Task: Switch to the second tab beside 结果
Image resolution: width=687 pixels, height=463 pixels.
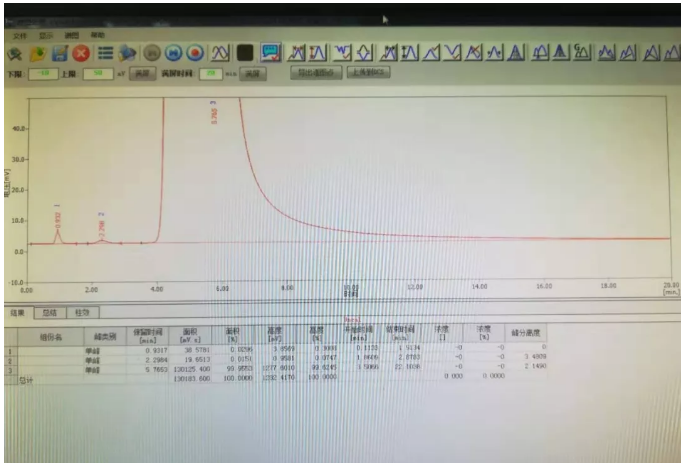Action: tap(50, 312)
